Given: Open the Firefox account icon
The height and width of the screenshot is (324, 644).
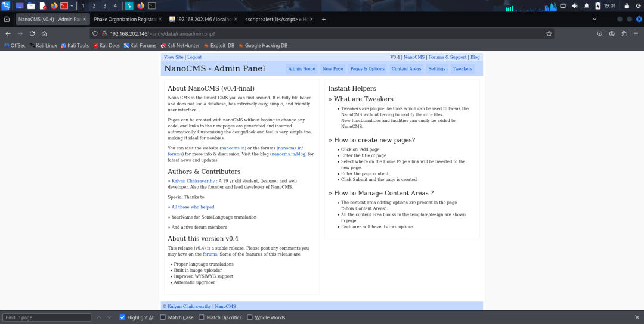Looking at the screenshot, I should click(x=612, y=33).
